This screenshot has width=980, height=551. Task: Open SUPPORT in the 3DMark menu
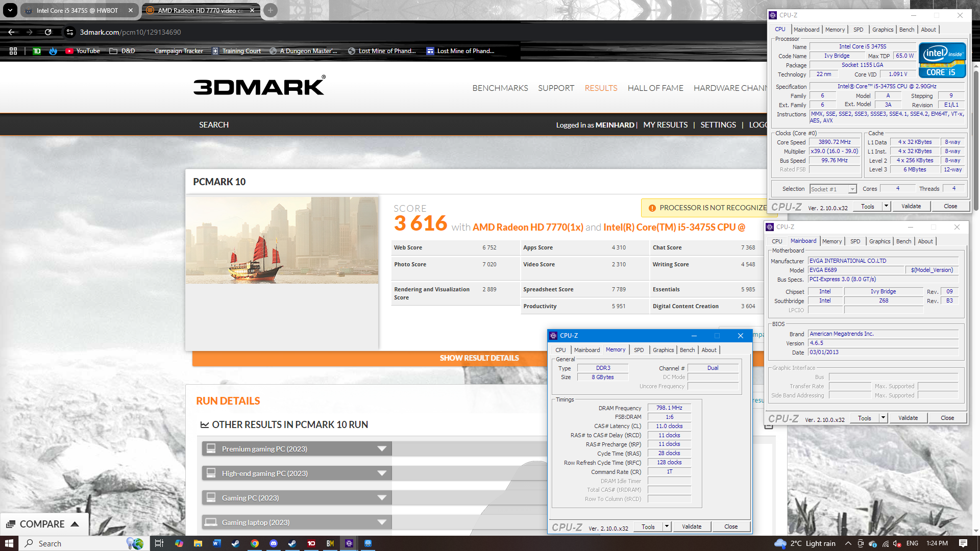click(x=556, y=88)
